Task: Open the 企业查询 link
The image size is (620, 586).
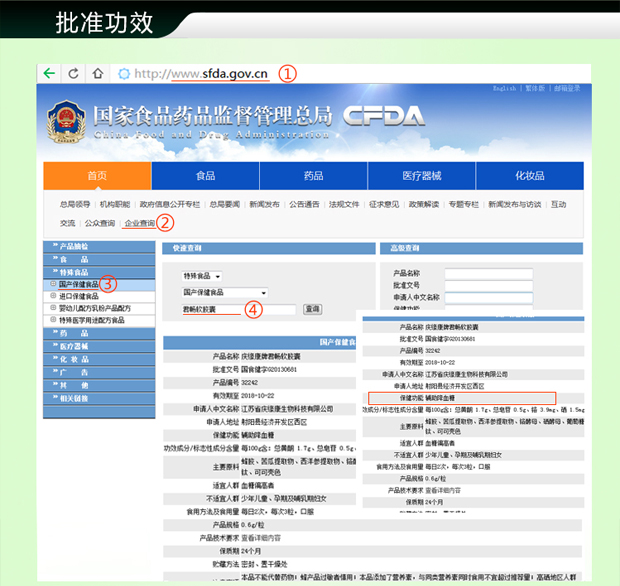Action: [x=140, y=223]
